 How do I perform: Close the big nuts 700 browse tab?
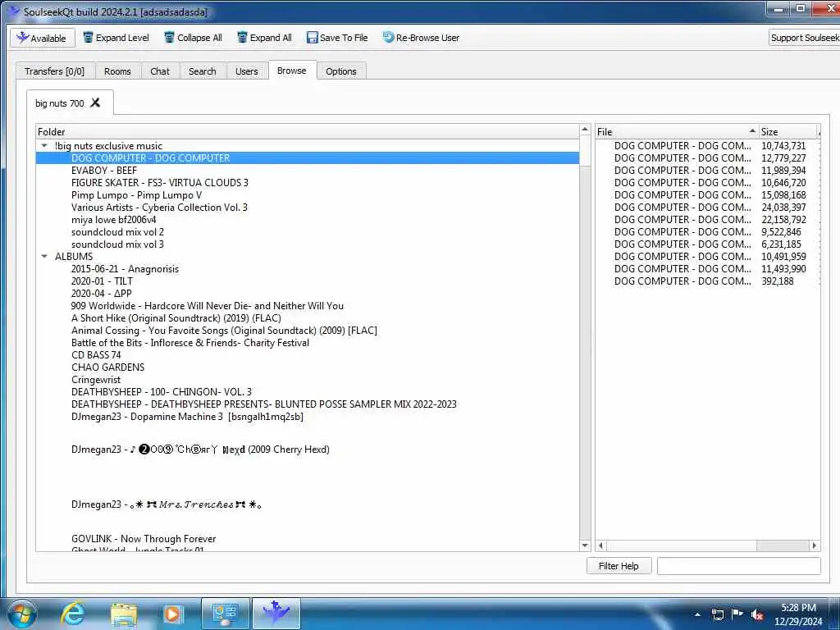[x=95, y=103]
